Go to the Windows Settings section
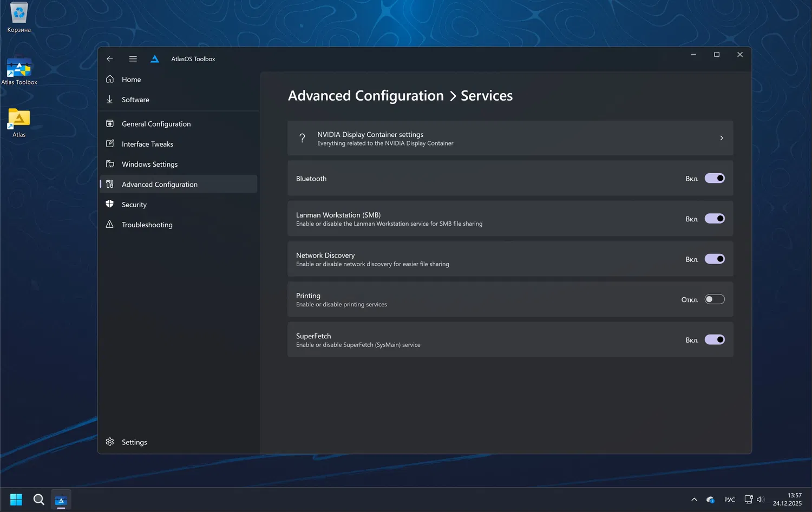Image resolution: width=812 pixels, height=512 pixels. [x=149, y=164]
